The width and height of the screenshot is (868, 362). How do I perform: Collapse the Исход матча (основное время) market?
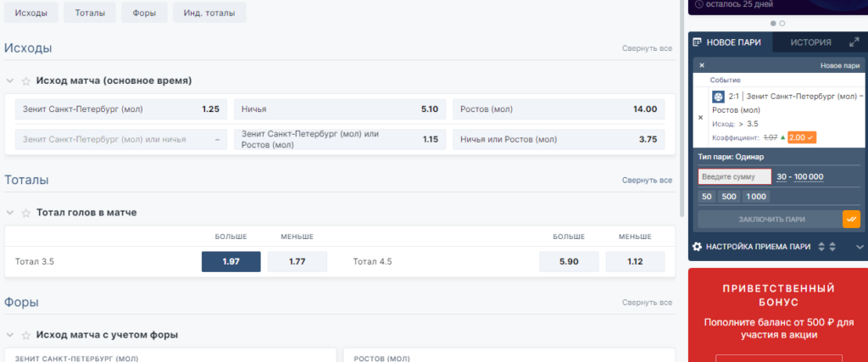[x=10, y=81]
